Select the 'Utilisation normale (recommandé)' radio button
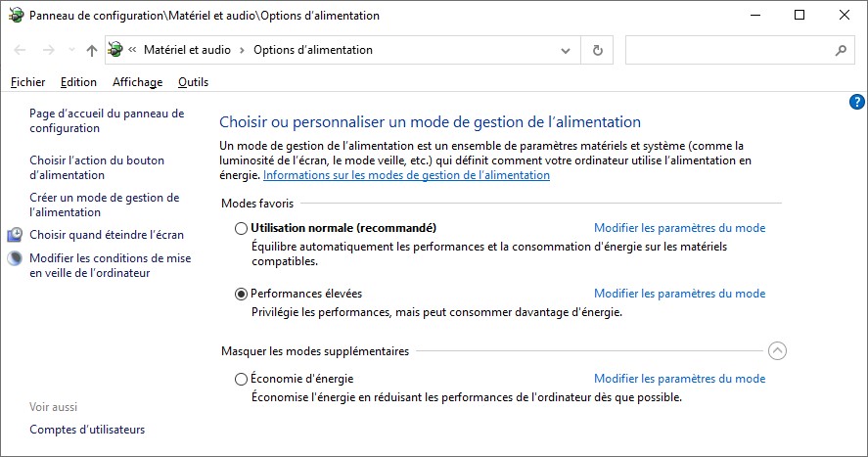The image size is (868, 457). pos(242,228)
